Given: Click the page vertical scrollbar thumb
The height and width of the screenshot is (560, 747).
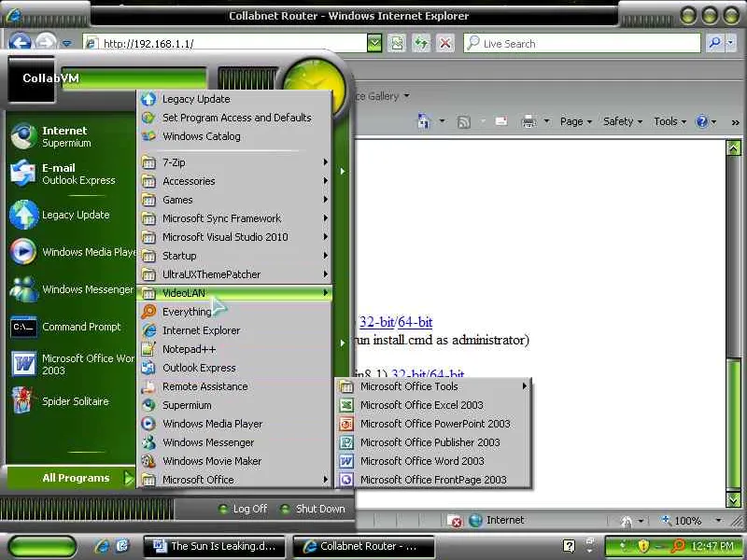Looking at the screenshot, I should tap(734, 425).
